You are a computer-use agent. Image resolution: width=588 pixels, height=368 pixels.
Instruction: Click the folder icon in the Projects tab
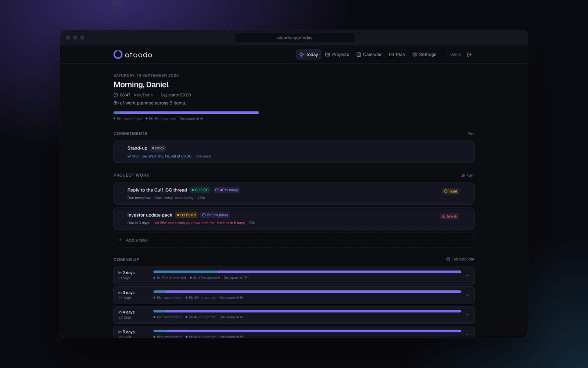pos(328,54)
